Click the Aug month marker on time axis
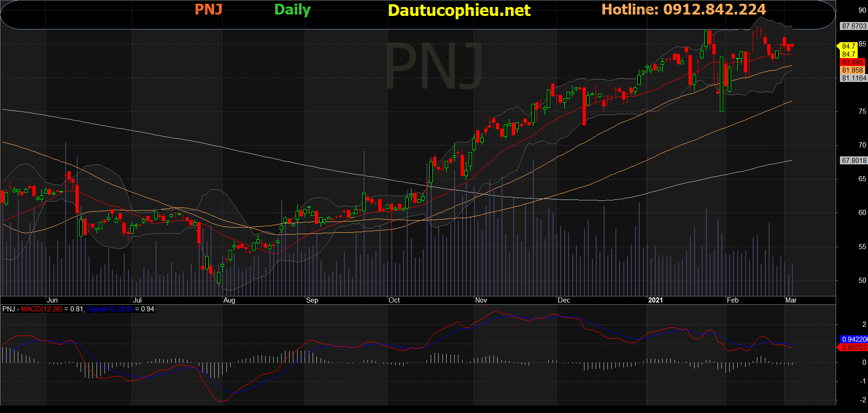The image size is (868, 413). pos(229,300)
